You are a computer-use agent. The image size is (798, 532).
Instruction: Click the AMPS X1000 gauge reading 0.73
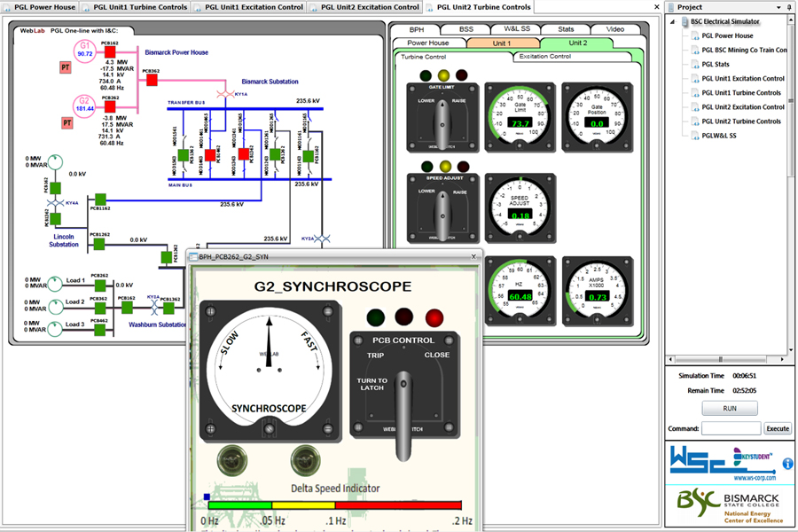click(598, 291)
